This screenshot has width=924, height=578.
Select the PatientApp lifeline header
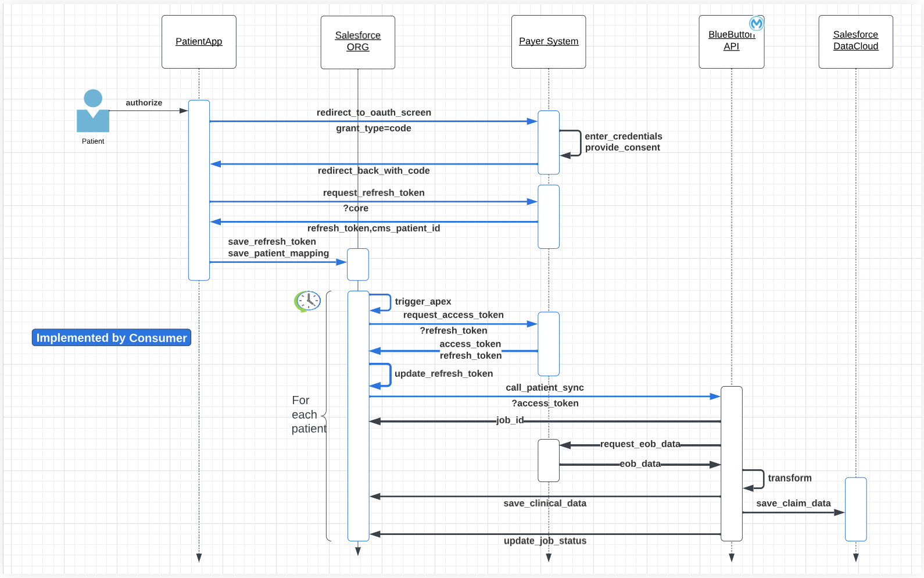point(199,42)
